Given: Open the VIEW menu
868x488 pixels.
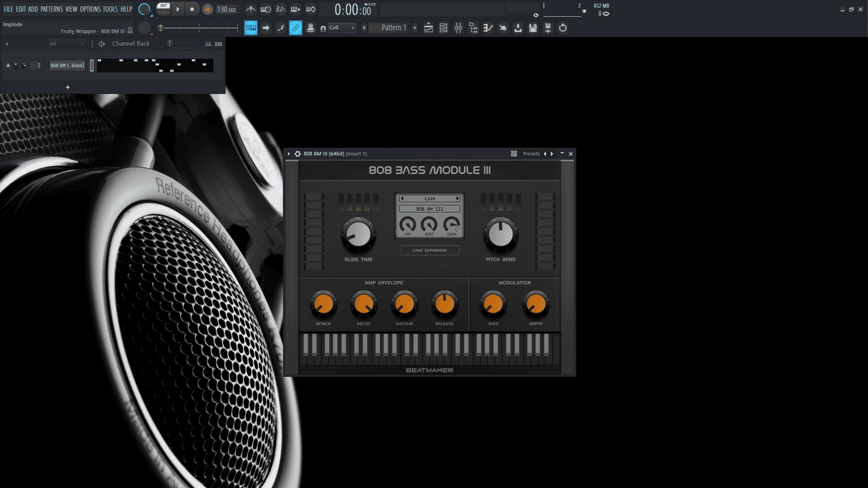Looking at the screenshot, I should point(71,9).
